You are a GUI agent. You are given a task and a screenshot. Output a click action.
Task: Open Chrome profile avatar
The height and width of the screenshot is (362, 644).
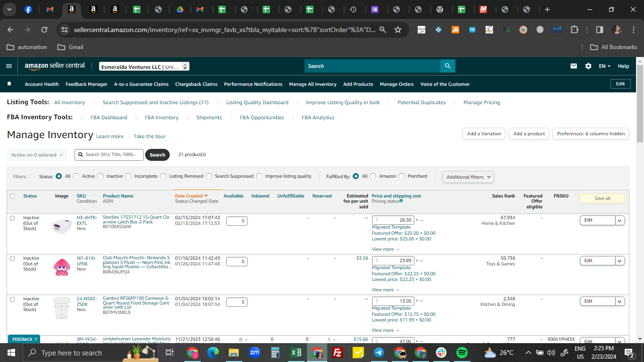(x=617, y=30)
